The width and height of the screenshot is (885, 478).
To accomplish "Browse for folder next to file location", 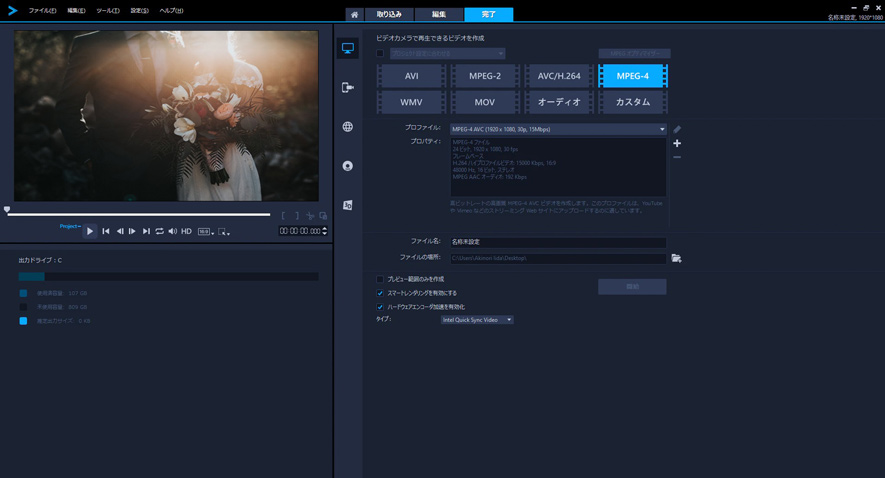I will click(x=676, y=258).
